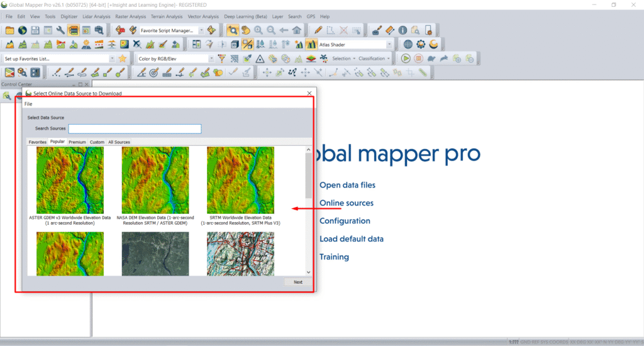Switch to the Premium tab
644x346 pixels.
(x=77, y=142)
